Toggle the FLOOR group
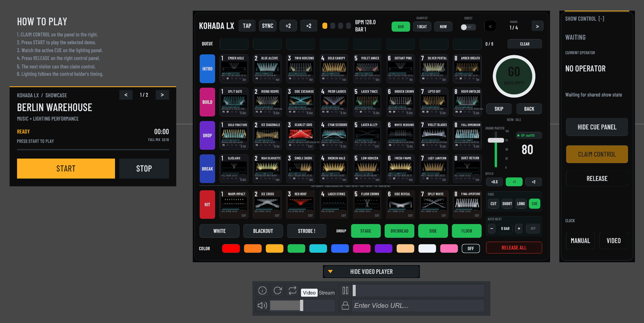644x323 pixels. [x=466, y=231]
